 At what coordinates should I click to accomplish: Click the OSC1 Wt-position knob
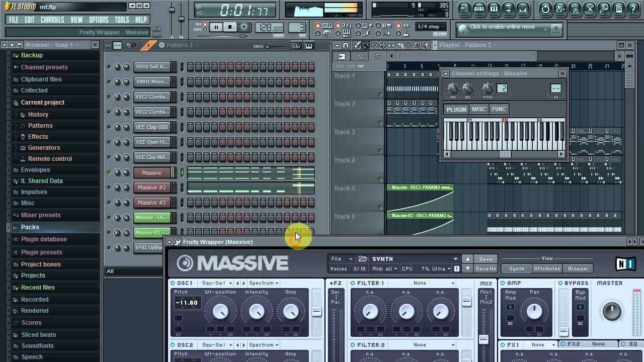pyautogui.click(x=220, y=312)
